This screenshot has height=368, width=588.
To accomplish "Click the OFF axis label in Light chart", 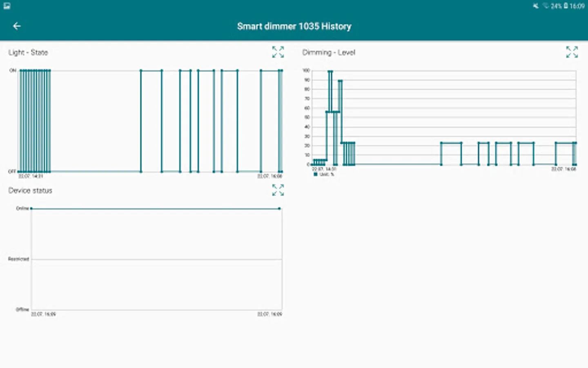I will point(12,171).
